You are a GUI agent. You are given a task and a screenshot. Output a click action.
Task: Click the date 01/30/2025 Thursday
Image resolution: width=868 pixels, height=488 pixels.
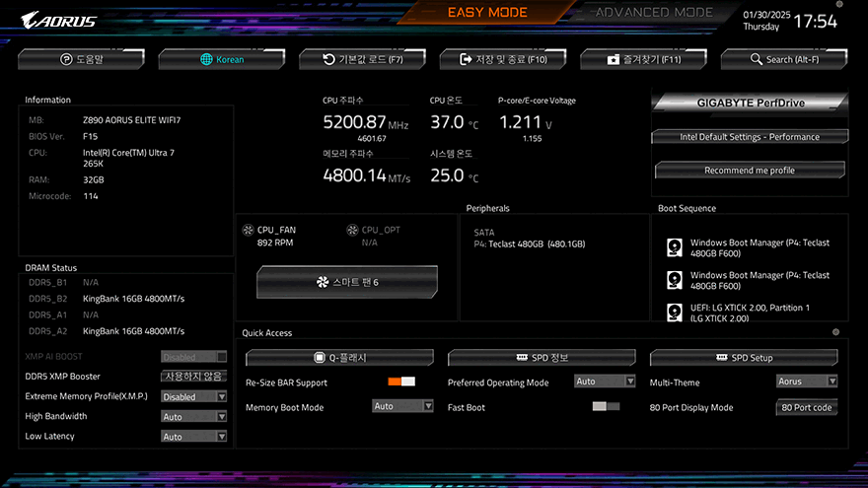tap(766, 21)
